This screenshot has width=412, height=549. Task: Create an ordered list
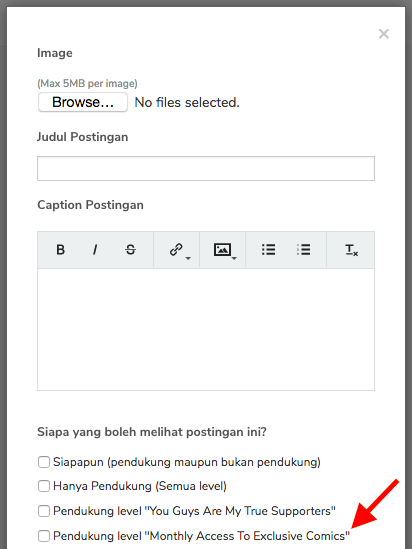point(303,250)
